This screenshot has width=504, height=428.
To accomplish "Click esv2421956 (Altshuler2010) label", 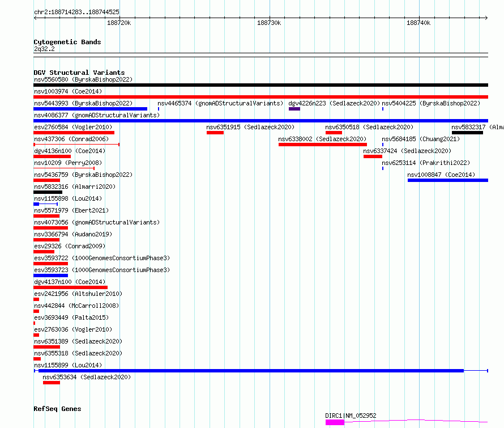I will point(78,294).
